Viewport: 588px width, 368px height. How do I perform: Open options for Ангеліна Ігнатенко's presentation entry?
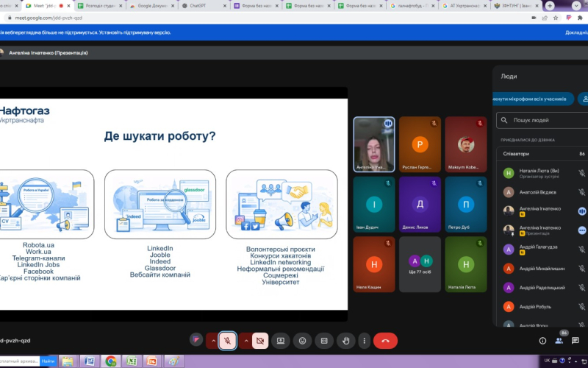coord(581,230)
